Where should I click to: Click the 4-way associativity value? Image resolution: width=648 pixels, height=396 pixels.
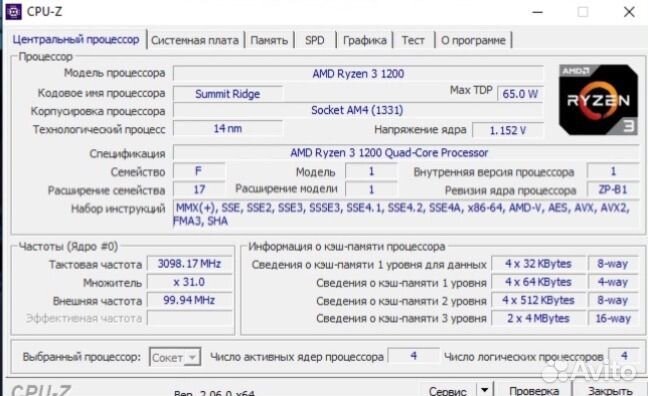[x=613, y=282]
